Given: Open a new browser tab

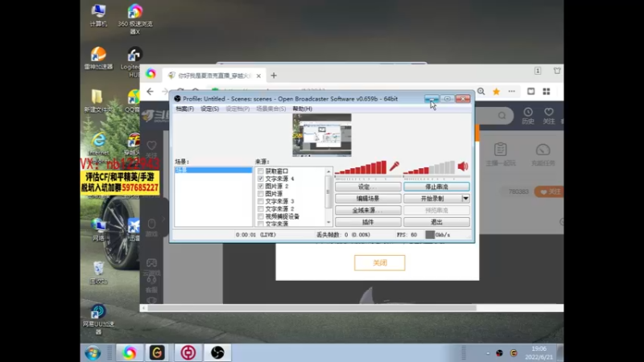Looking at the screenshot, I should (x=274, y=76).
